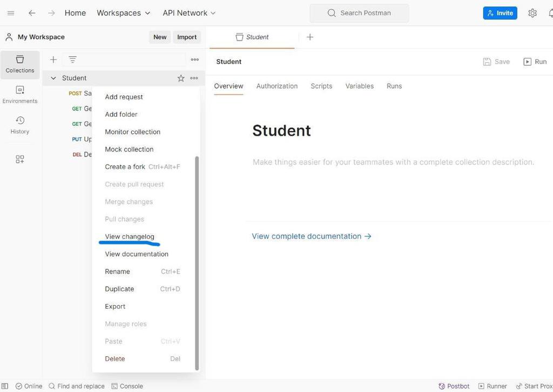Star the Student collection
The height and width of the screenshot is (392, 553).
point(181,78)
